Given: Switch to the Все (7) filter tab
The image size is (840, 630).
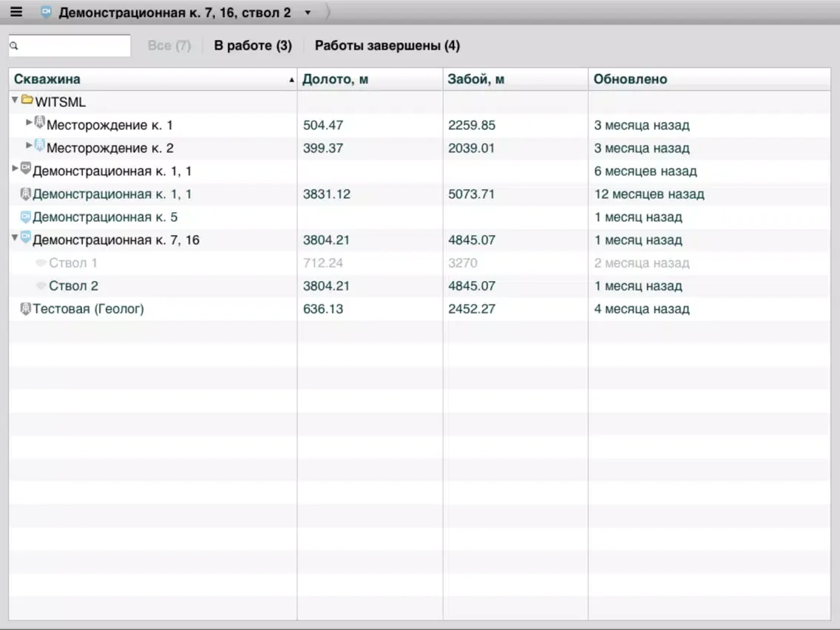Looking at the screenshot, I should 169,46.
